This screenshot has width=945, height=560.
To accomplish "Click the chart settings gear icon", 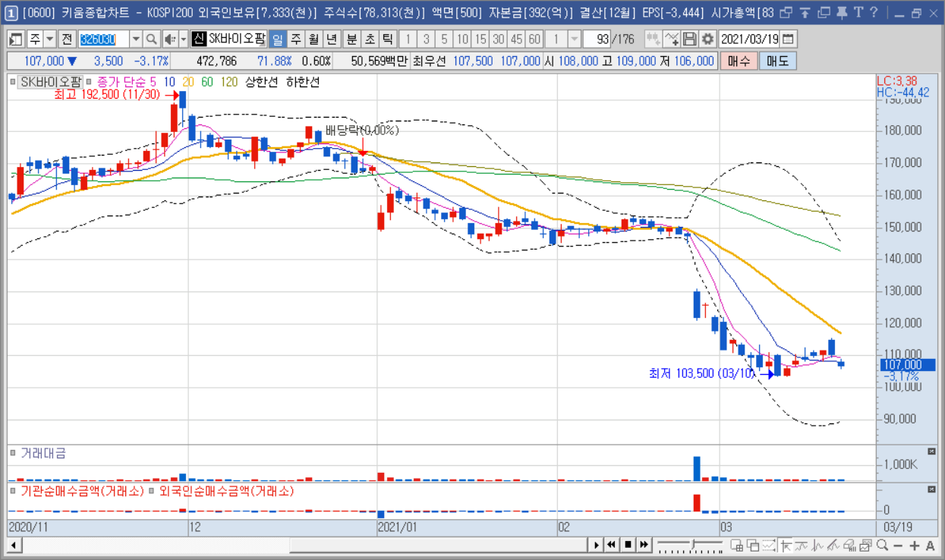I will pyautogui.click(x=707, y=39).
